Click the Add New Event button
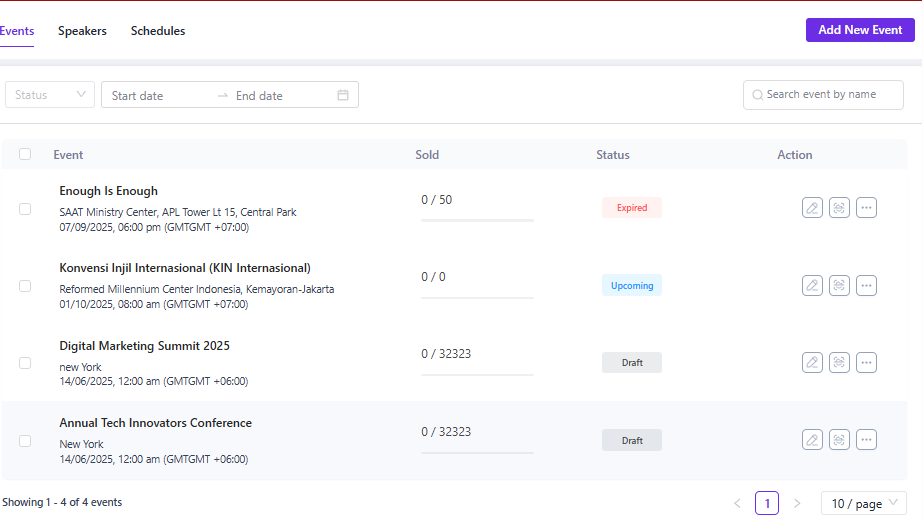The width and height of the screenshot is (923, 522). [860, 30]
